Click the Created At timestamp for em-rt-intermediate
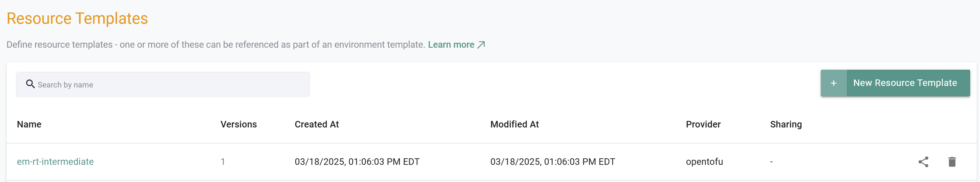980x182 pixels. 357,162
